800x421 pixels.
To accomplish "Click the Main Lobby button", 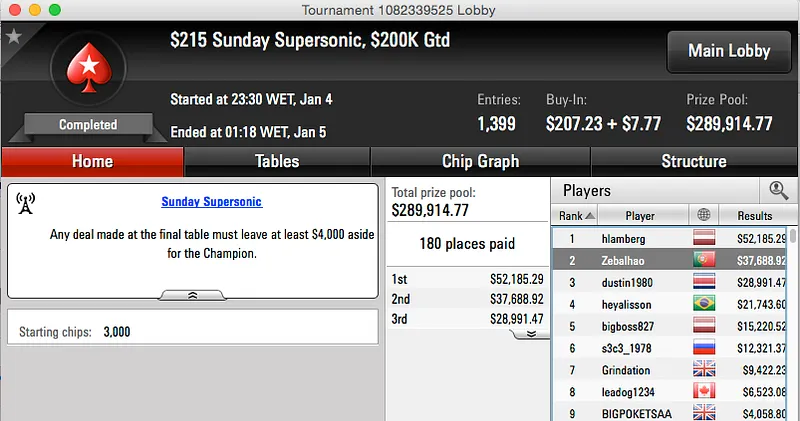I will tap(728, 51).
